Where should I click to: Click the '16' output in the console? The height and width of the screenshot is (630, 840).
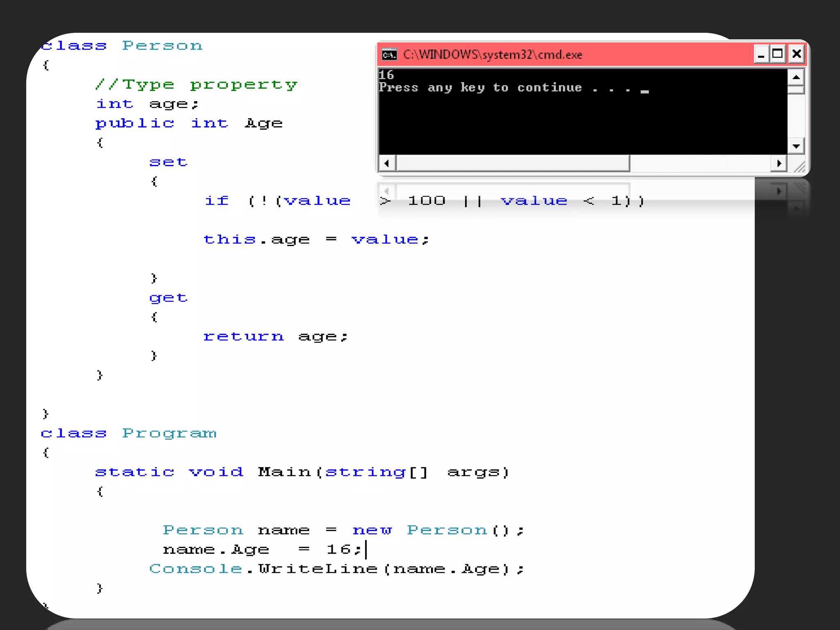(x=386, y=75)
